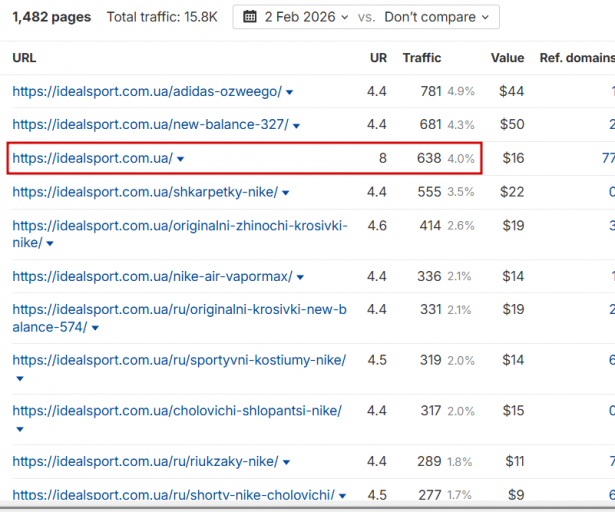
Task: Open the originalni-krosivki-new-balance-574 link
Action: coord(180,318)
